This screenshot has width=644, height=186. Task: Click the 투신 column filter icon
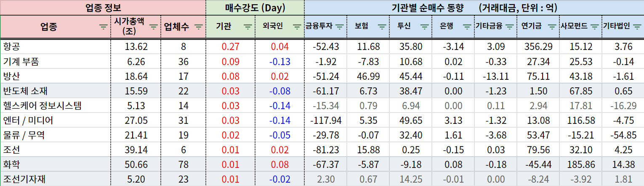pos(424,27)
